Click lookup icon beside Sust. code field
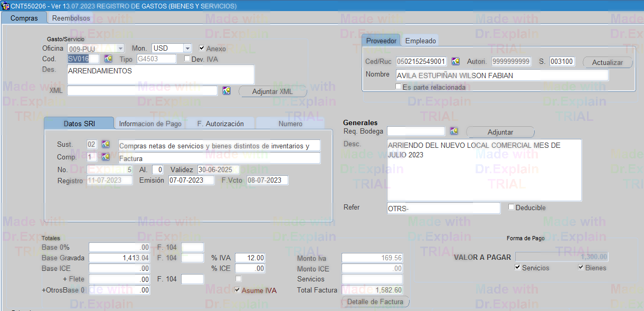This screenshot has height=311, width=644. click(x=106, y=145)
